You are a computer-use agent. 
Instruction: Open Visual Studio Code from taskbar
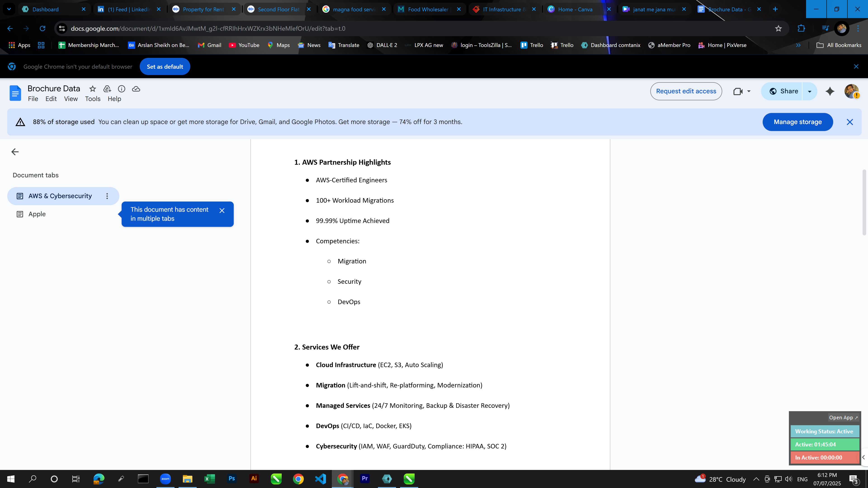[321, 479]
